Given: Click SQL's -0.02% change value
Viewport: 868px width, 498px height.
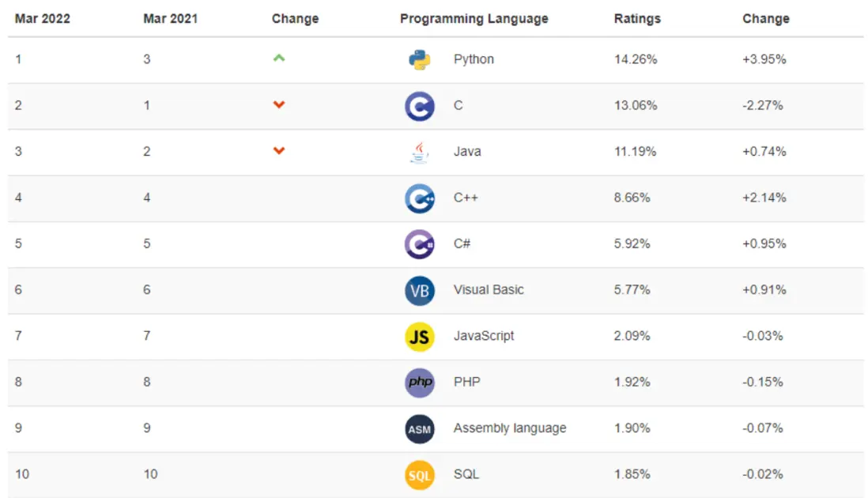Looking at the screenshot, I should (763, 474).
